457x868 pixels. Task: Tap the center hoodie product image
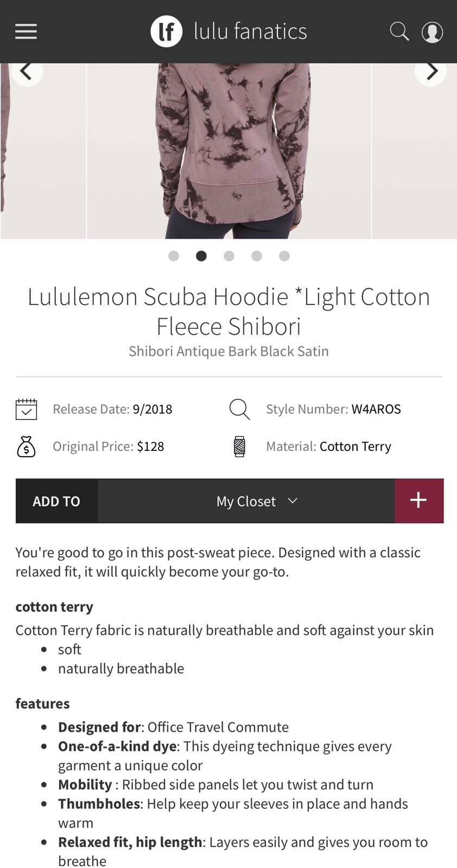click(x=229, y=151)
